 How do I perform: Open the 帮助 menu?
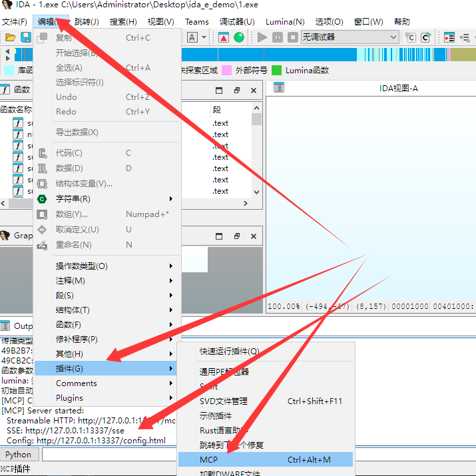[402, 22]
